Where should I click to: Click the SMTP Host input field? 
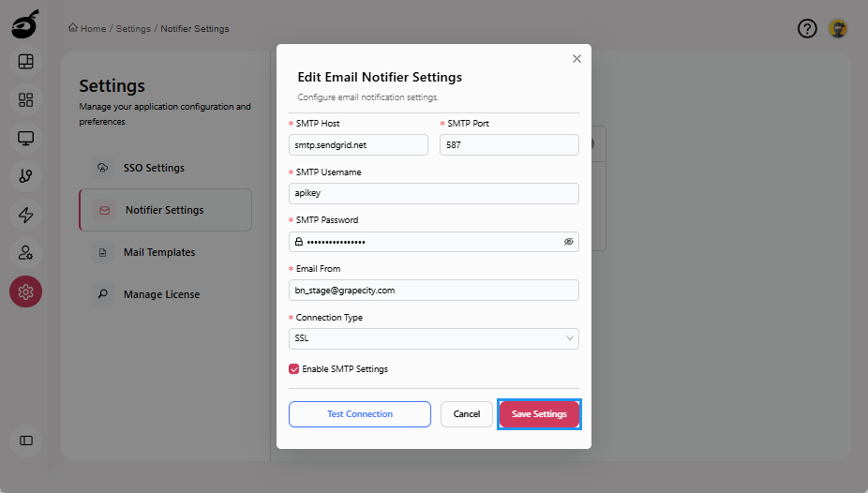[x=358, y=145]
